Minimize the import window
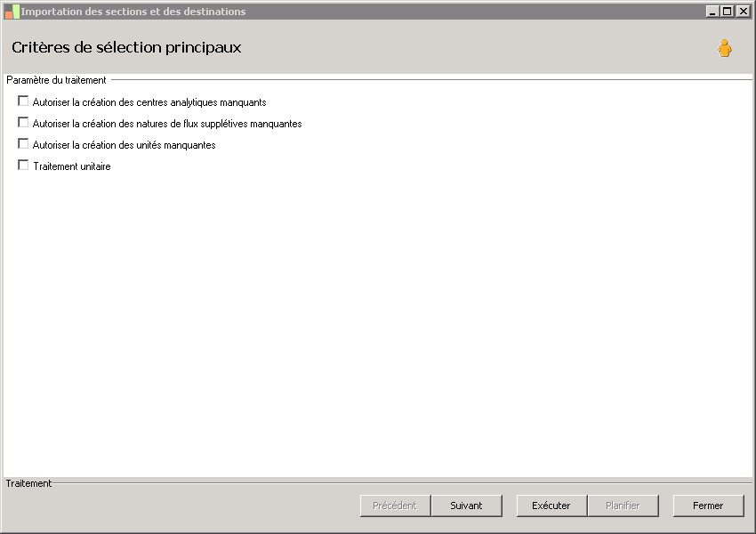The image size is (756, 534). coord(712,12)
